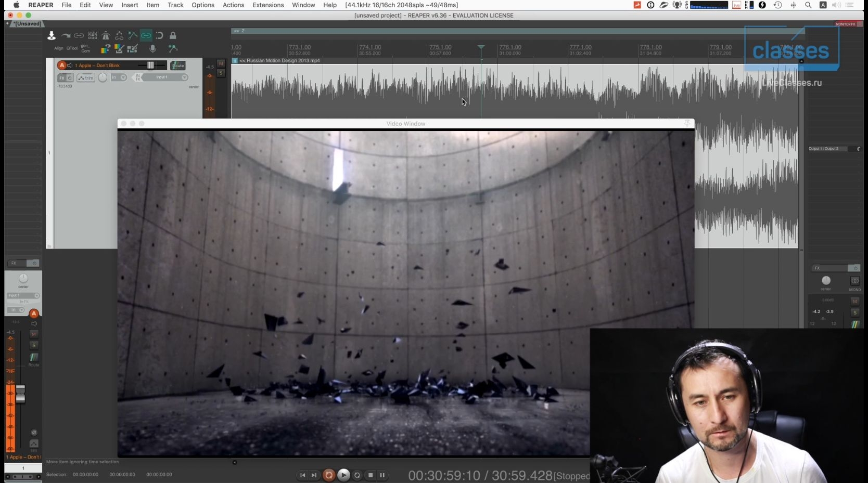Mute the track with the M button

click(x=221, y=63)
